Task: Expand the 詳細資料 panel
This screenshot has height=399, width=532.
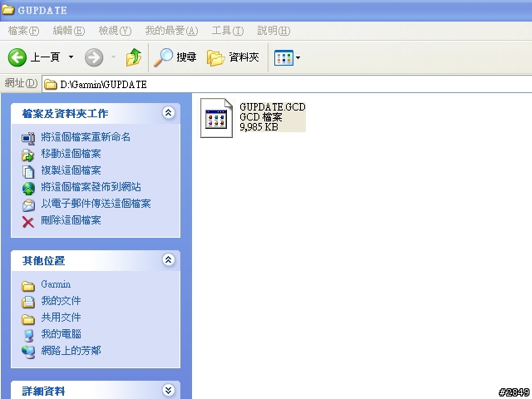Action: pyautogui.click(x=168, y=390)
